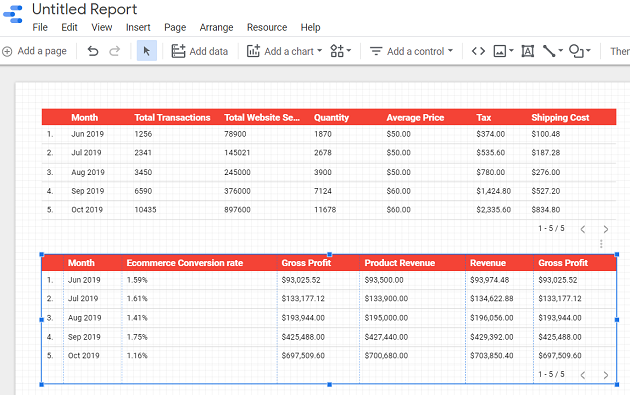Click the Add a page button

(x=35, y=51)
